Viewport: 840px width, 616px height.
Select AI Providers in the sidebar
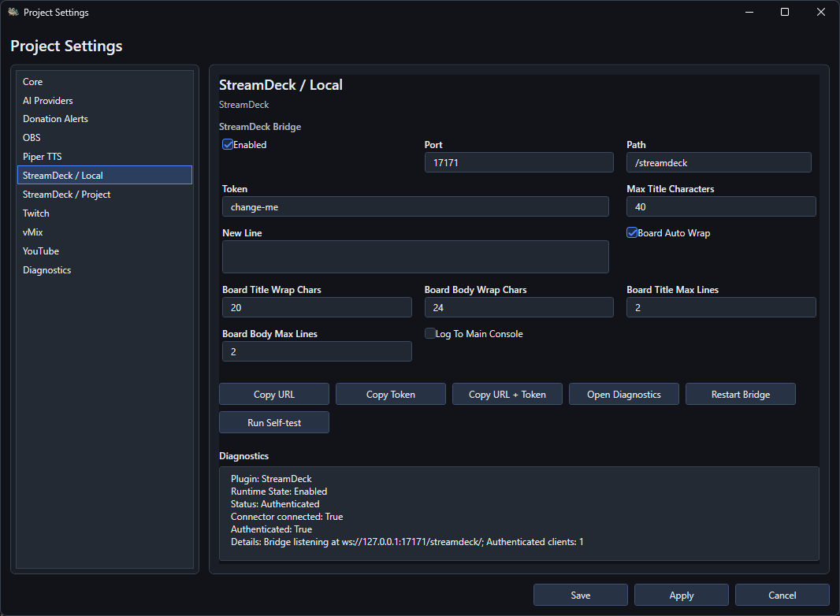click(105, 100)
